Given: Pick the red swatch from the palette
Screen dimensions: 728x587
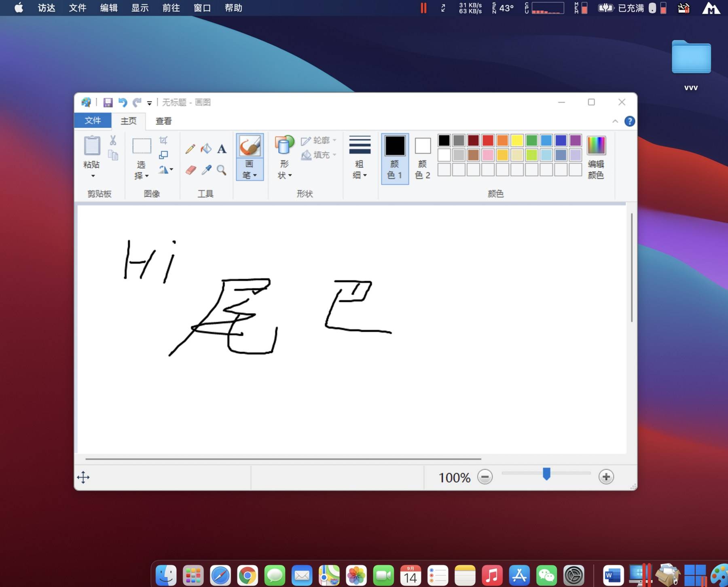Looking at the screenshot, I should coord(487,140).
